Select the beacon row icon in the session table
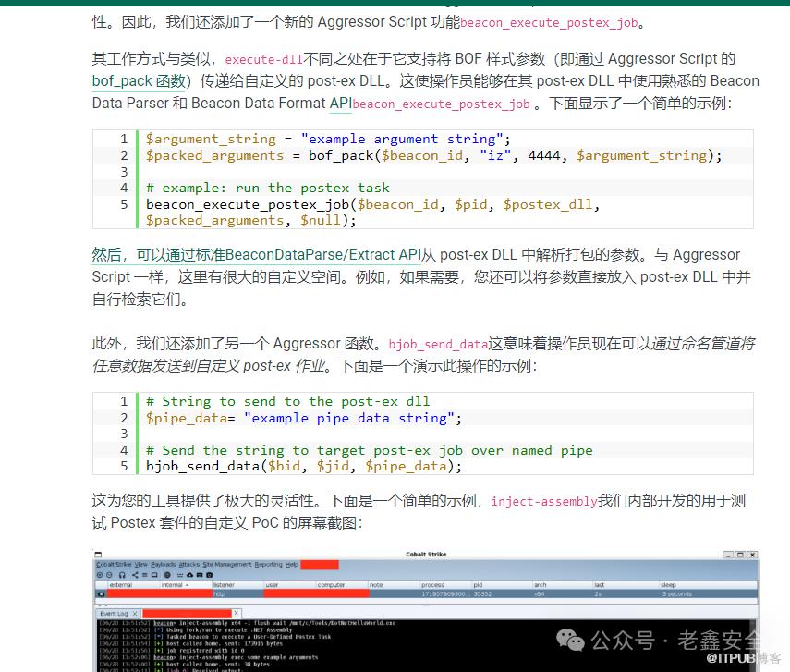 102,593
